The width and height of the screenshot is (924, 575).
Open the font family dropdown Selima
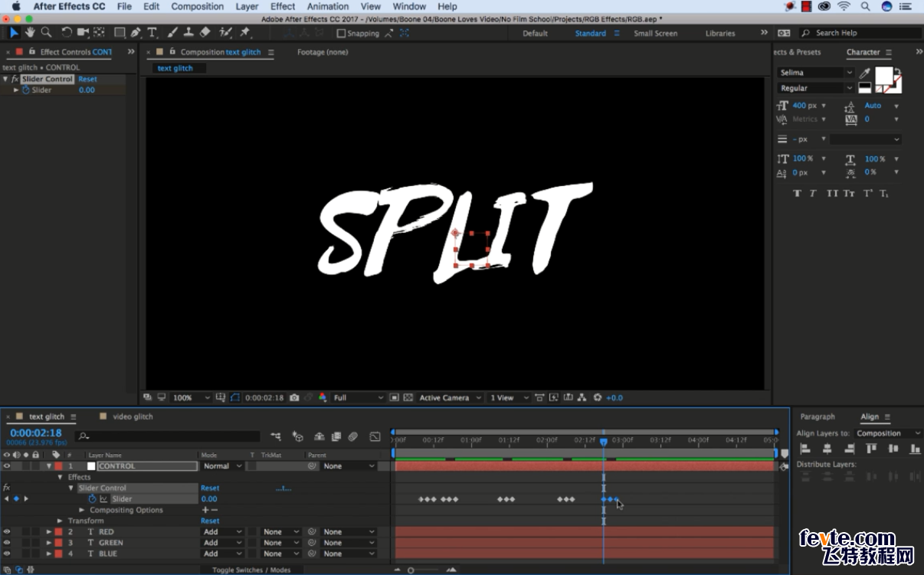(815, 73)
